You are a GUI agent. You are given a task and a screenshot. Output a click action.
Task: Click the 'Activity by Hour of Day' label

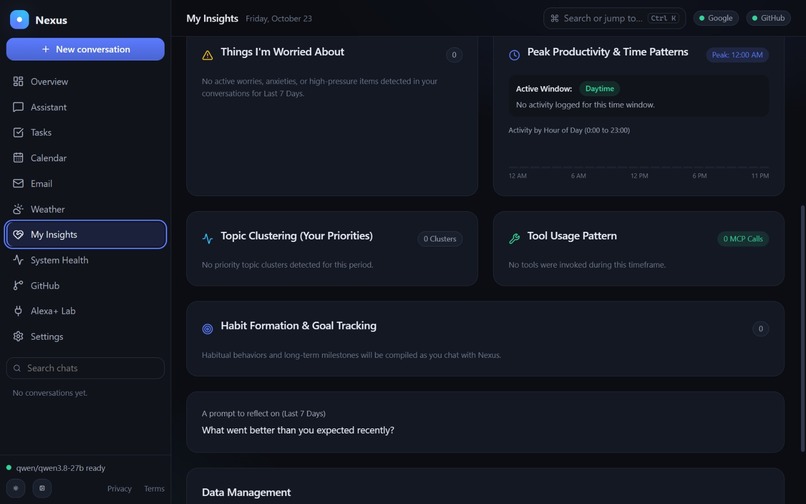pos(569,131)
